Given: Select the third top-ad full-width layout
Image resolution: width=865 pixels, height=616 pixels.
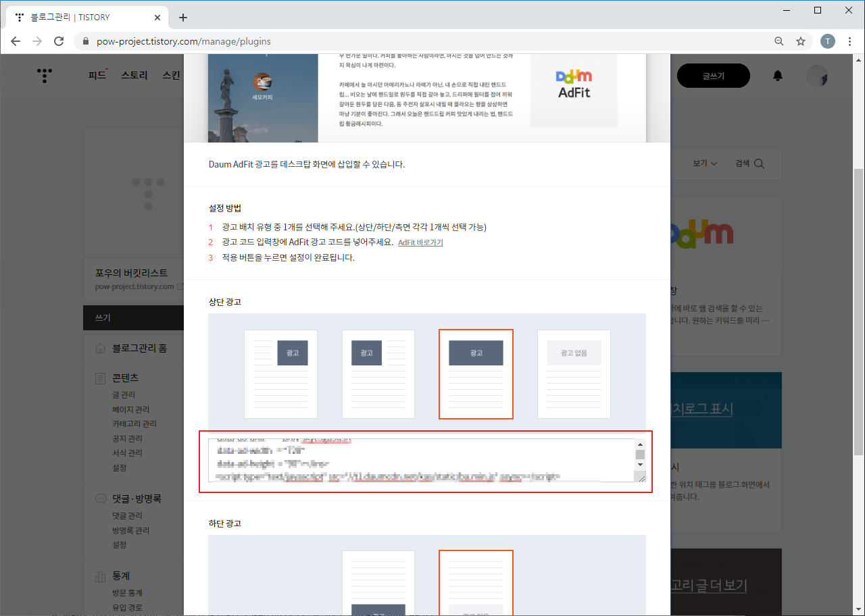Looking at the screenshot, I should point(476,374).
